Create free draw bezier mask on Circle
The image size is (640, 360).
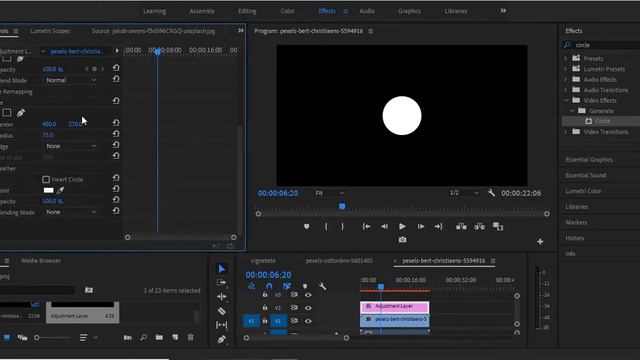click(21, 112)
